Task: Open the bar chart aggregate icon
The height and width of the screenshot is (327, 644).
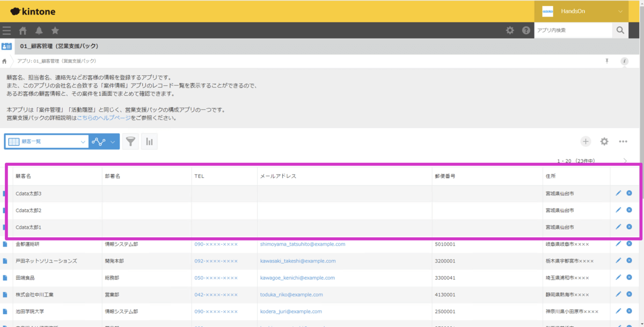Action: (x=149, y=142)
